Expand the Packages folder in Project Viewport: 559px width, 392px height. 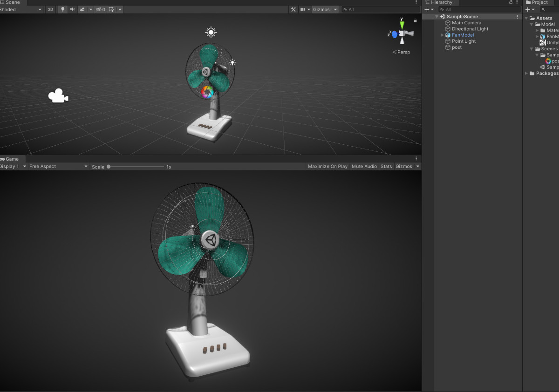pos(526,74)
